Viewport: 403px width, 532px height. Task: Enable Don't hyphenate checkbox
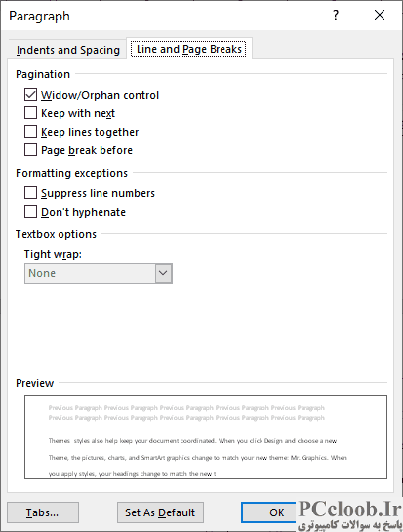[x=30, y=212]
